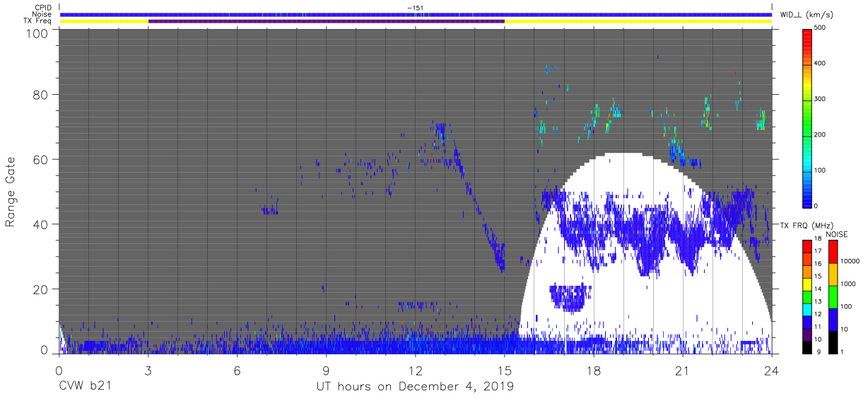
Task: Click the 100 tick label on range axis
Action: pos(38,33)
